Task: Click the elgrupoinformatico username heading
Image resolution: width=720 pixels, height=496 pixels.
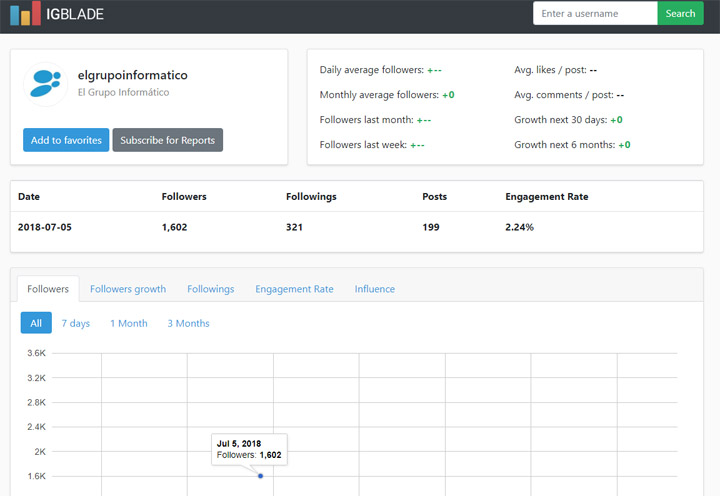Action: pyautogui.click(x=133, y=75)
